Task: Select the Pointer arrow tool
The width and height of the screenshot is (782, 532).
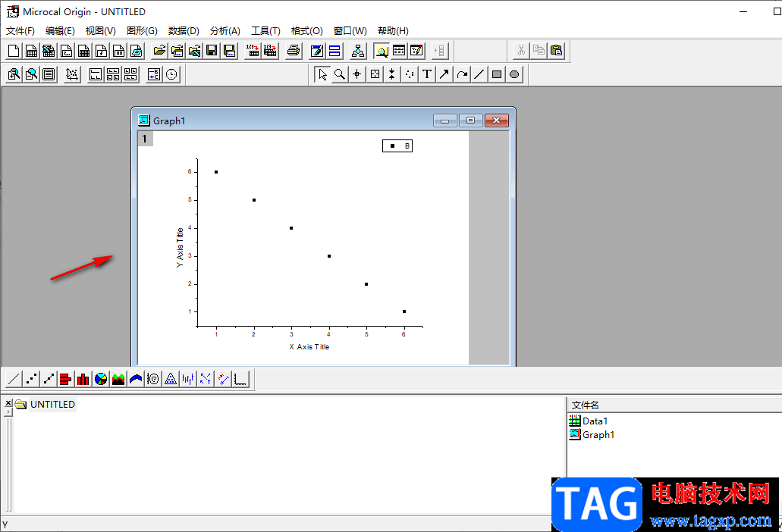Action: 322,75
